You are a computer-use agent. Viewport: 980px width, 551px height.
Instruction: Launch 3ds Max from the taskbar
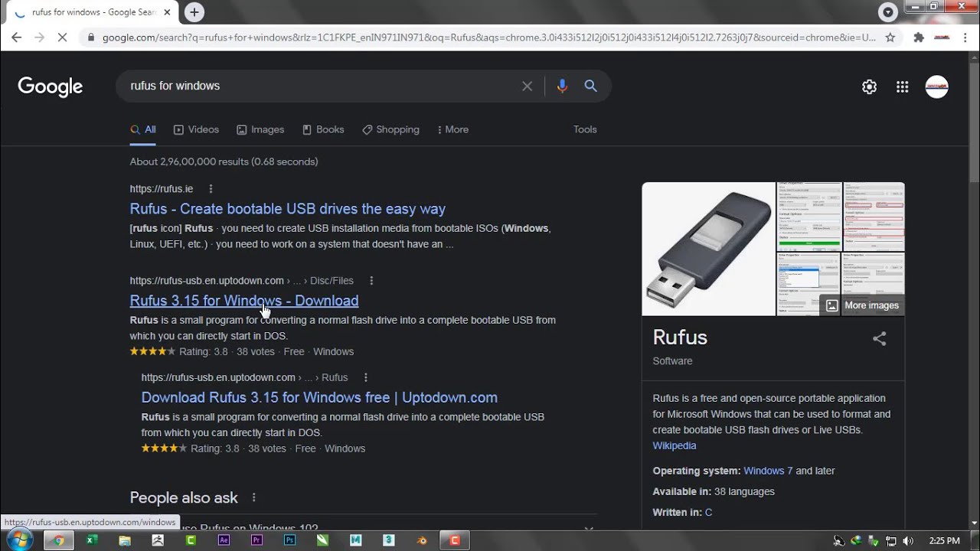(389, 540)
